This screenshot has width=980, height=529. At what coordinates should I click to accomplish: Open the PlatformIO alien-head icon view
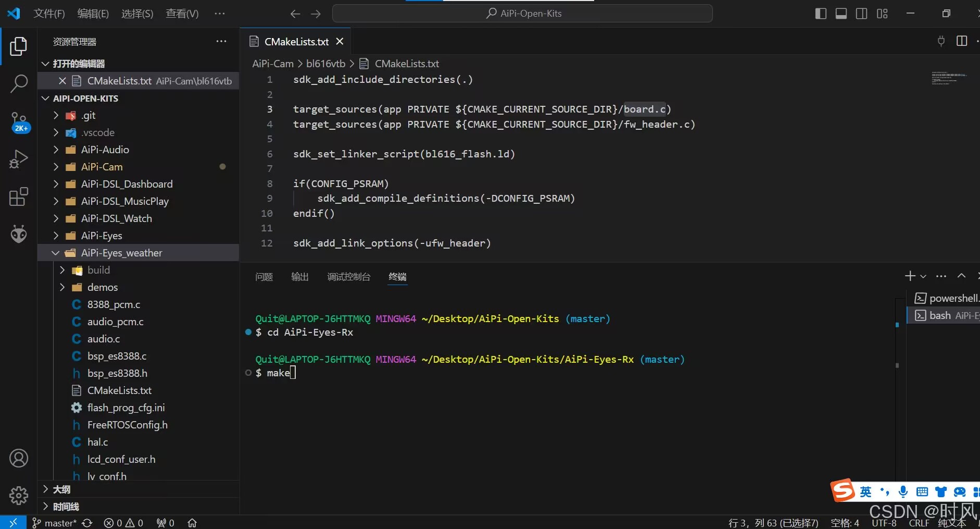pyautogui.click(x=19, y=234)
